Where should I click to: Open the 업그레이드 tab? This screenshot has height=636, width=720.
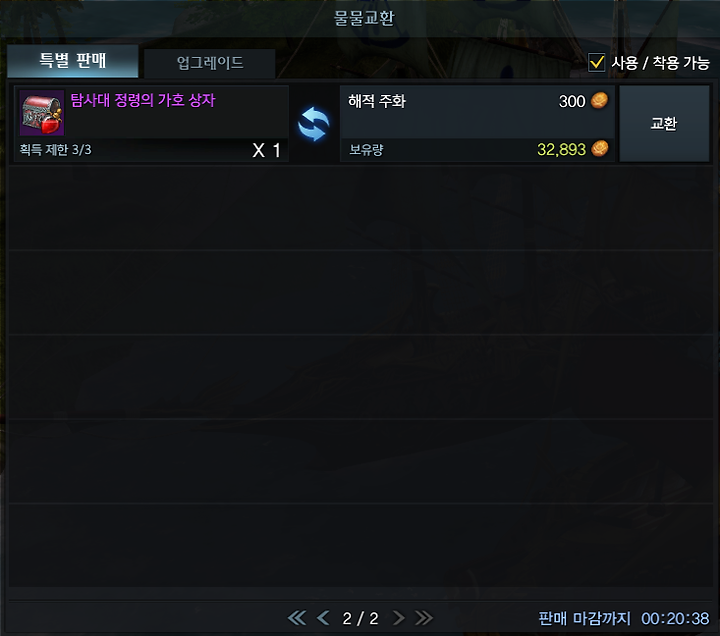tap(210, 63)
